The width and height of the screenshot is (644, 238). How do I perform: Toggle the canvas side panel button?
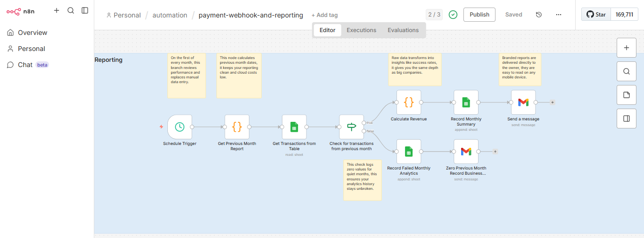click(627, 119)
